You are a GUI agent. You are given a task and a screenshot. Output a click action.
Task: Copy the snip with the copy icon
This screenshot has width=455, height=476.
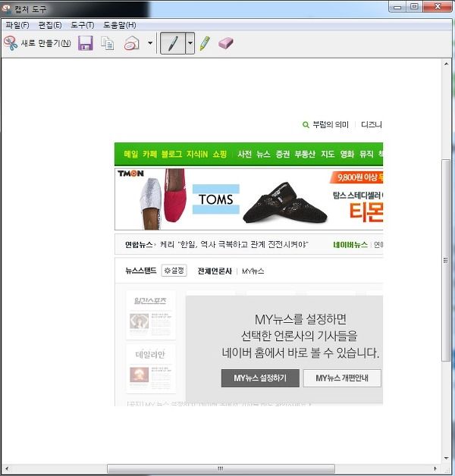107,43
